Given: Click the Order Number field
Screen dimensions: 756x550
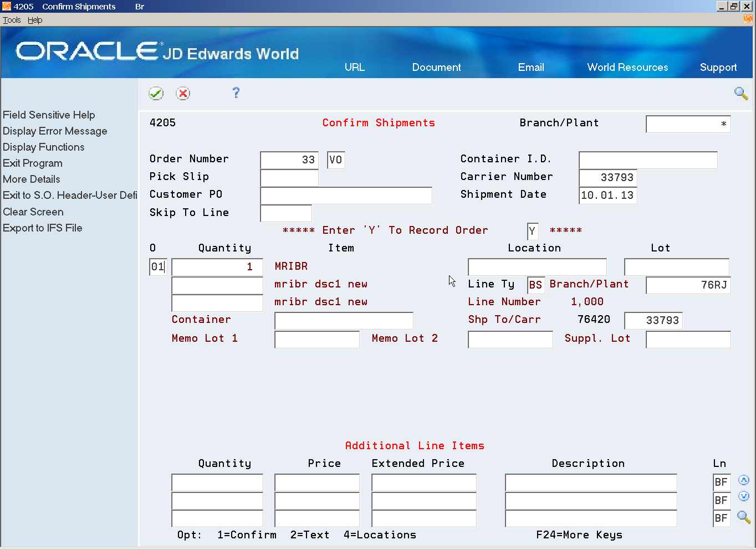Looking at the screenshot, I should 289,160.
